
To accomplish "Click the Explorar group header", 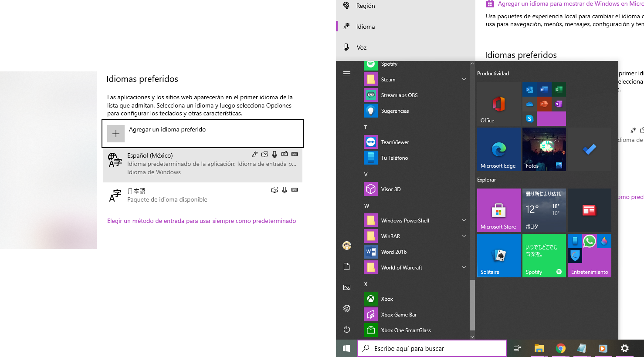I will click(x=486, y=180).
